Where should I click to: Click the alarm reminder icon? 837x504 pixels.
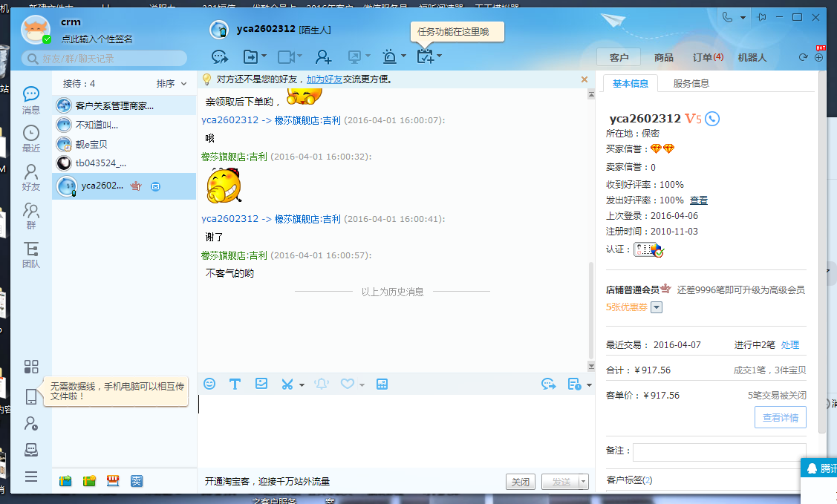(x=390, y=56)
